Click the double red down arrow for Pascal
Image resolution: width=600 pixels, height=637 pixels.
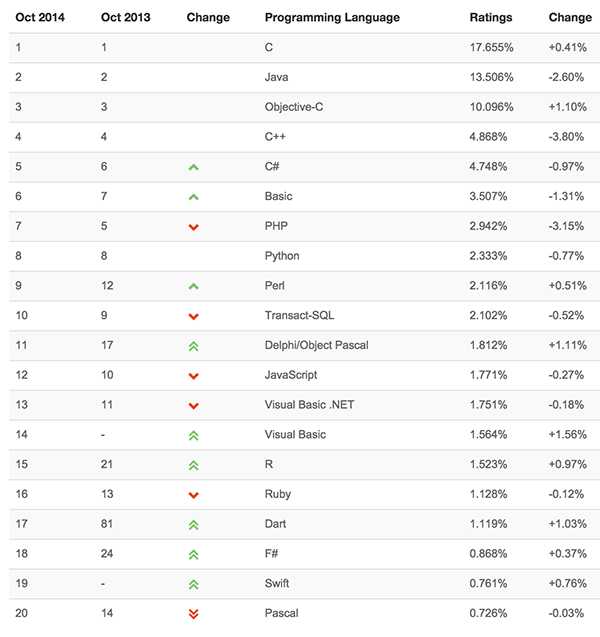[x=194, y=614]
